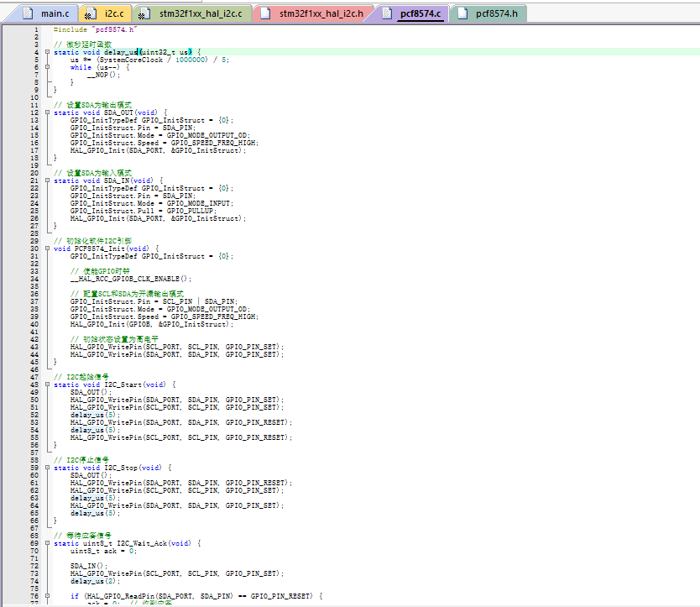This screenshot has width=700, height=607.
Task: Click the file icon on main.c tab
Action: pyautogui.click(x=29, y=14)
